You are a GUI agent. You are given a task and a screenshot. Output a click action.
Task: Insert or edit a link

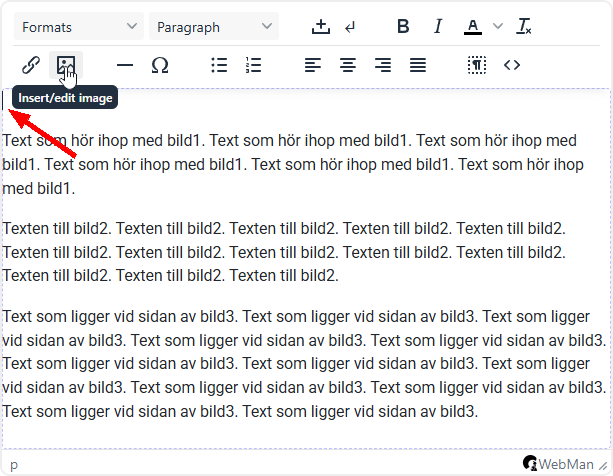(31, 65)
